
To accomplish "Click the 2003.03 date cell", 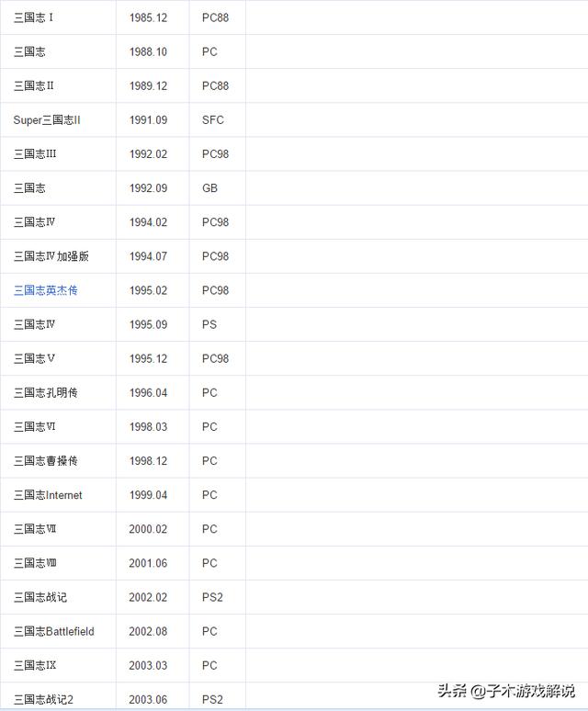I will pyautogui.click(x=148, y=666).
